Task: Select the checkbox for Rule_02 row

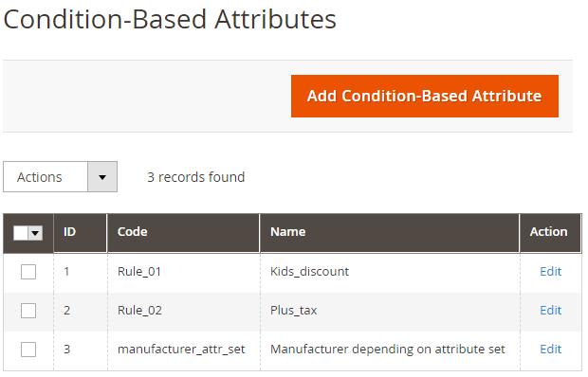Action: (x=28, y=311)
